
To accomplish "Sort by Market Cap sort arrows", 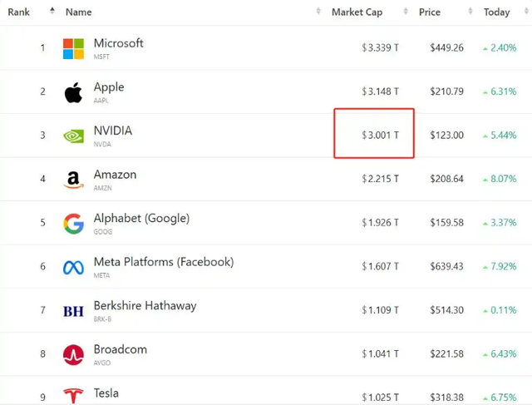I will coord(406,11).
